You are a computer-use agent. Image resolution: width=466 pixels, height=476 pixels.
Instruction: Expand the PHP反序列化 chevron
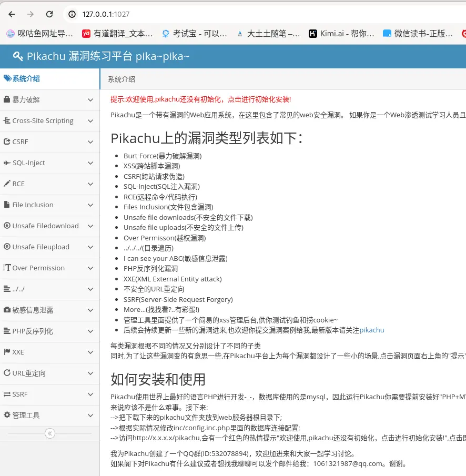[90, 331]
